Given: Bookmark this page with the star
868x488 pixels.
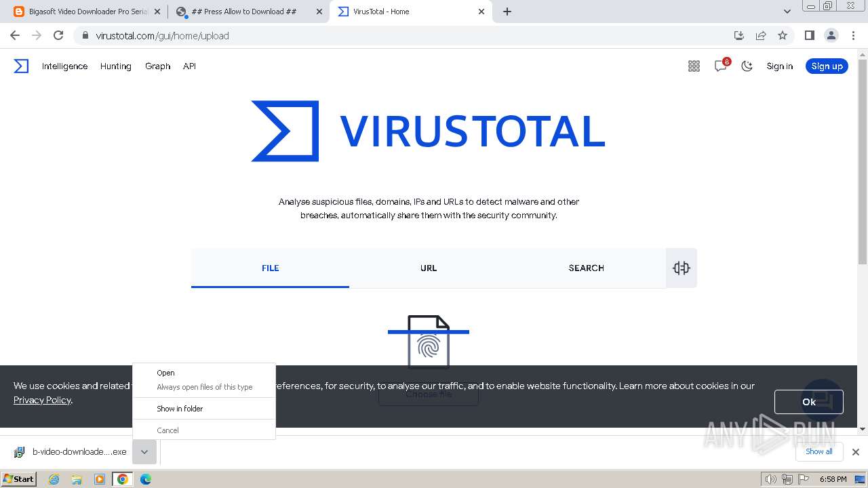Looking at the screenshot, I should (x=783, y=35).
